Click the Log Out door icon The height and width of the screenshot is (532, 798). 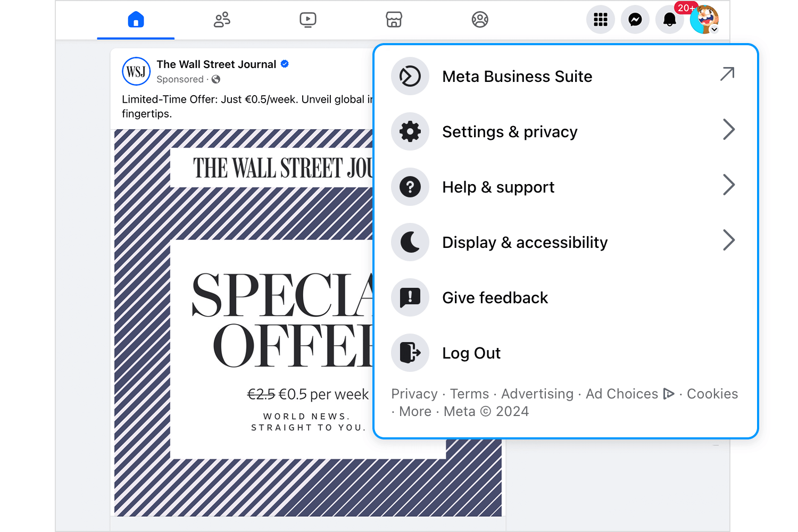click(410, 353)
